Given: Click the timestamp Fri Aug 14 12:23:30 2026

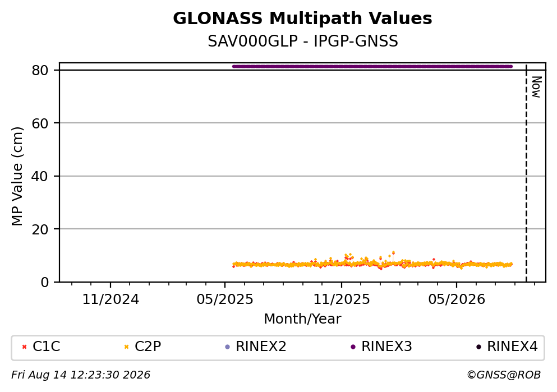Looking at the screenshot, I should point(81,375).
